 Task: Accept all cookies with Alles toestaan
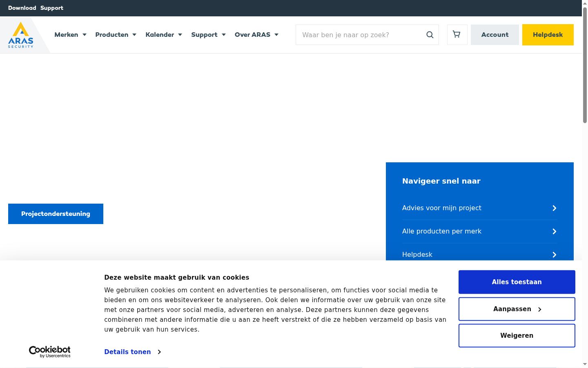(517, 282)
